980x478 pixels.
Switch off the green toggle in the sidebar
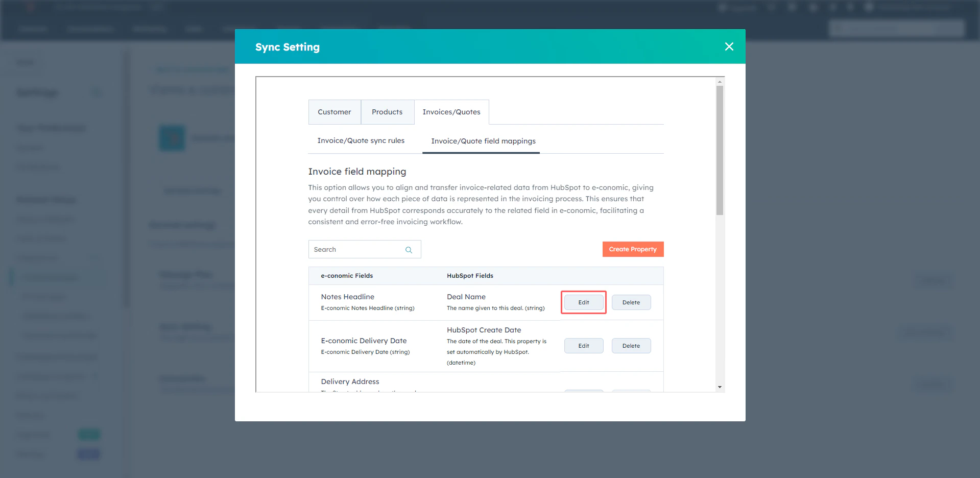coord(89,434)
